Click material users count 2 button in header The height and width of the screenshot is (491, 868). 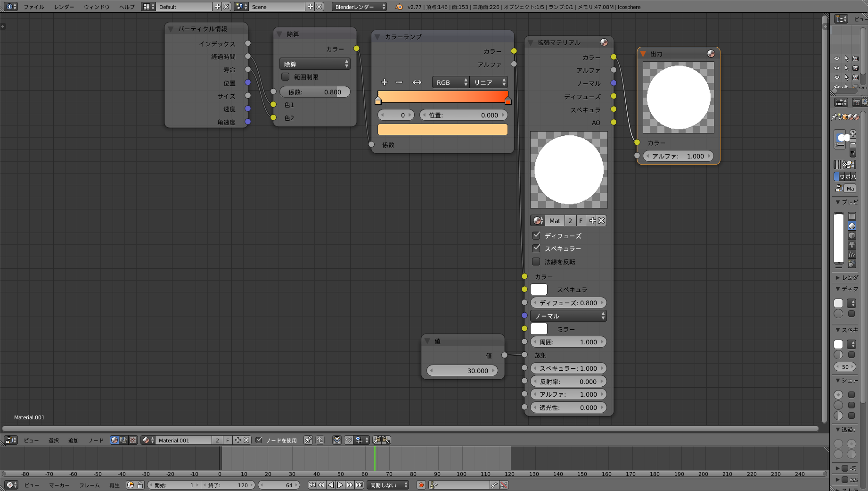tap(217, 440)
